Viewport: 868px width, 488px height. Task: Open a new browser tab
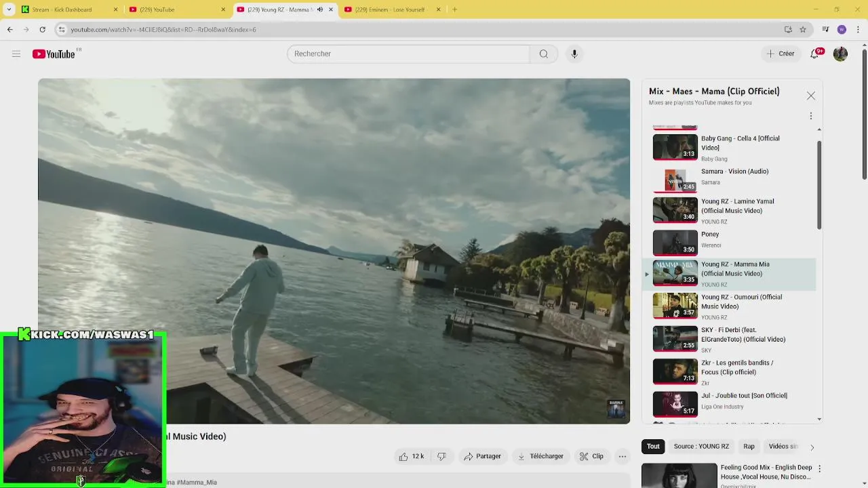tap(454, 9)
